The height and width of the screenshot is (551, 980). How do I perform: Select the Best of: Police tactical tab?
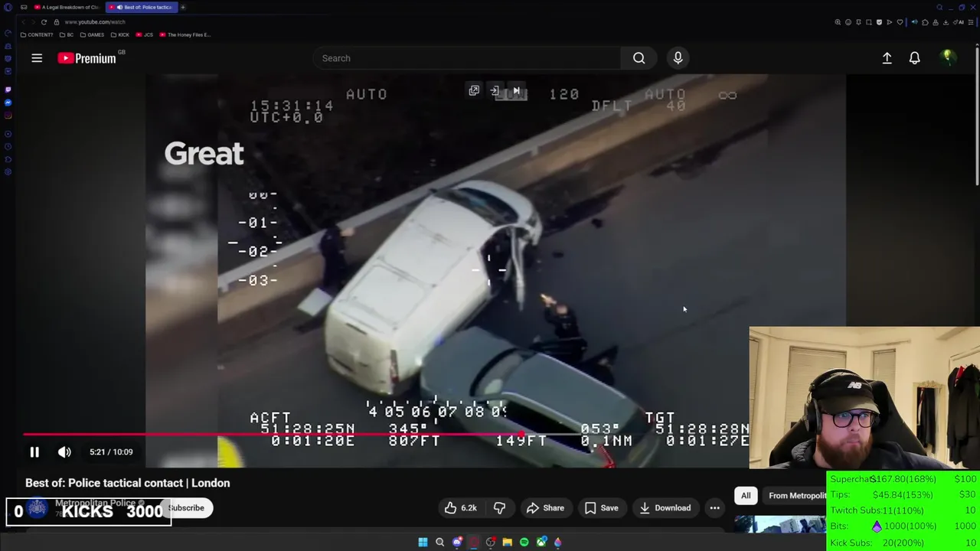[x=143, y=7]
